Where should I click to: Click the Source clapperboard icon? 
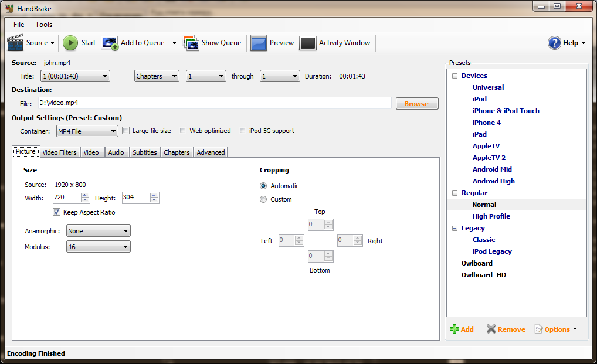point(15,43)
